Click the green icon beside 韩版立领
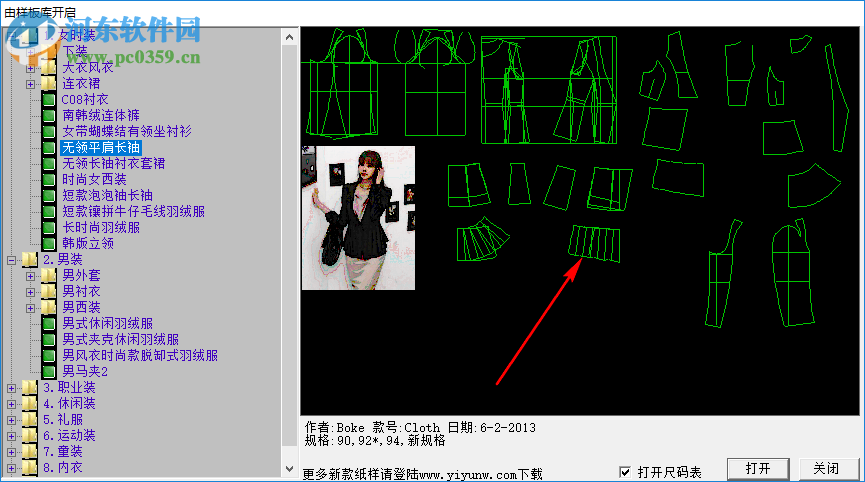This screenshot has width=865, height=482. pyautogui.click(x=49, y=244)
